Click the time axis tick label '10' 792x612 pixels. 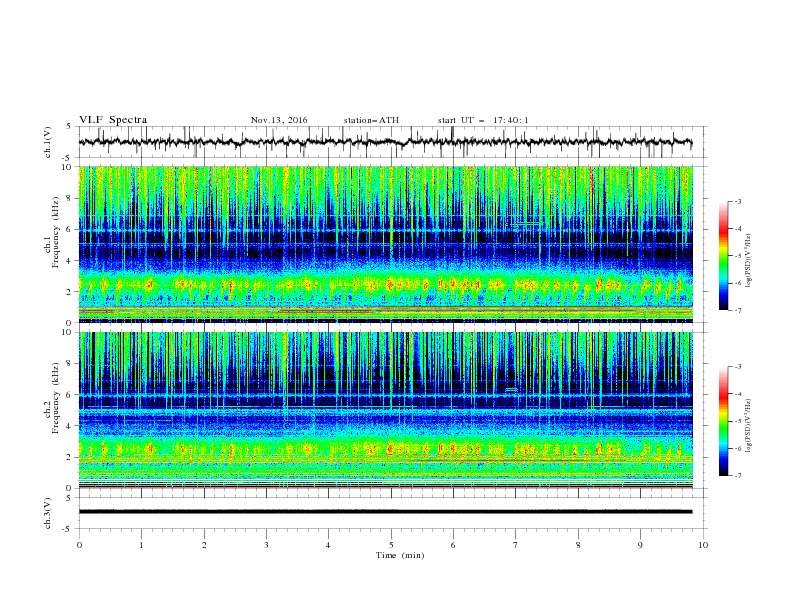point(703,545)
